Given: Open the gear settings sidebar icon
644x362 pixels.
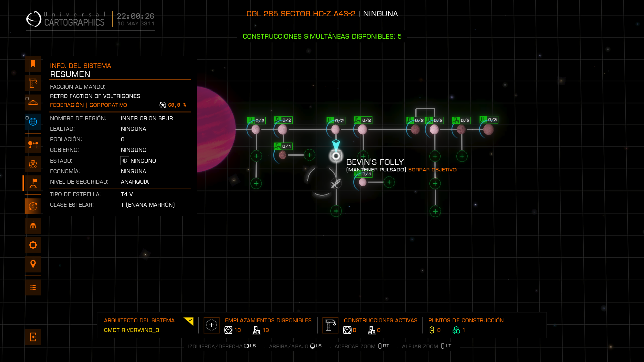Looking at the screenshot, I should click(33, 245).
